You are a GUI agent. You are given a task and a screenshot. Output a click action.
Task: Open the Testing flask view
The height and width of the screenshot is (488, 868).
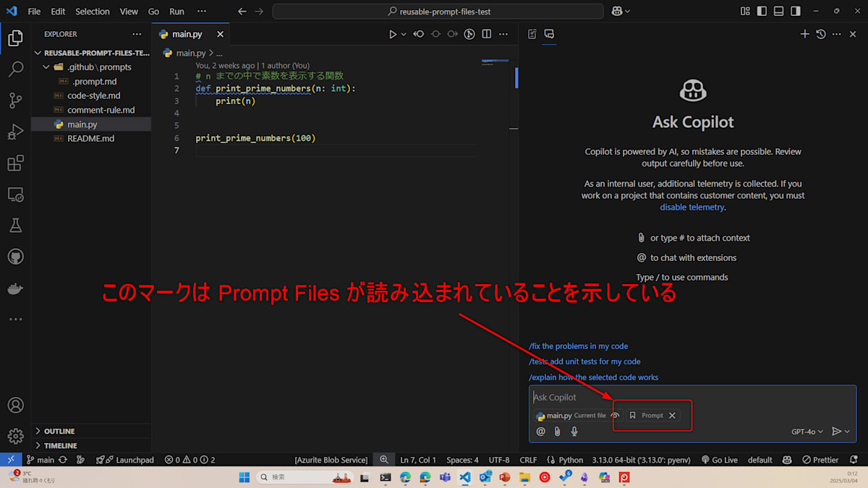[x=15, y=226]
